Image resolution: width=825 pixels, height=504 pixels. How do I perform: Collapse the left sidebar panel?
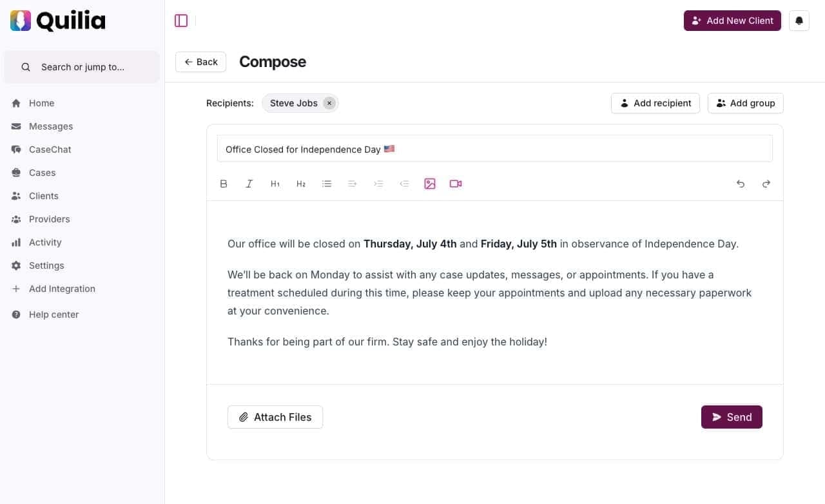click(181, 20)
